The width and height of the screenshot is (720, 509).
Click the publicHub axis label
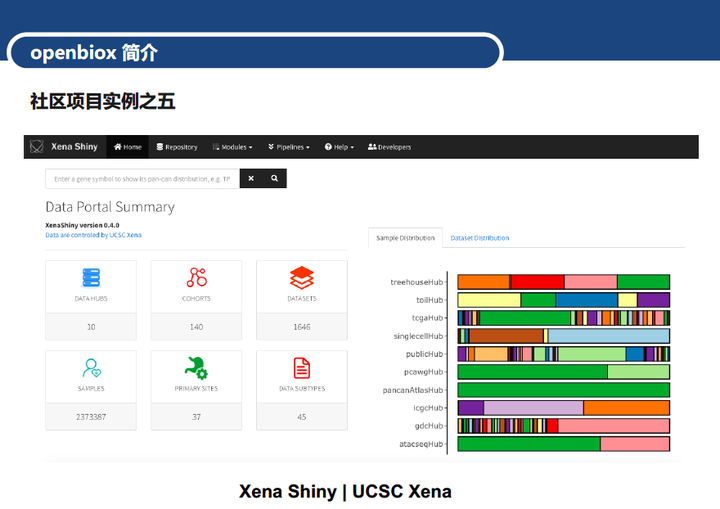(424, 354)
